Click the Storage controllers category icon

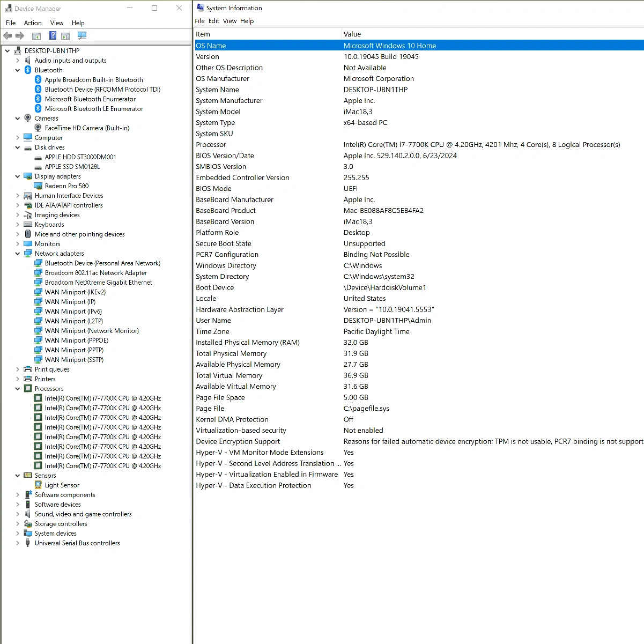pos(28,524)
